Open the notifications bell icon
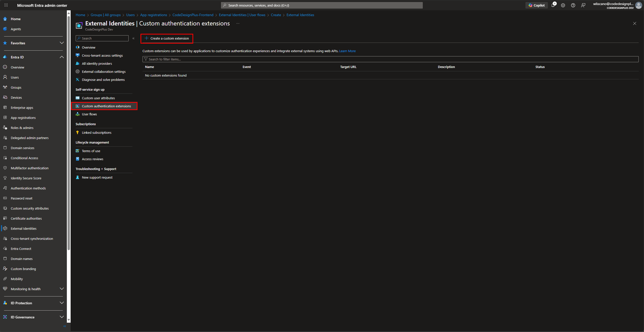 (x=553, y=5)
